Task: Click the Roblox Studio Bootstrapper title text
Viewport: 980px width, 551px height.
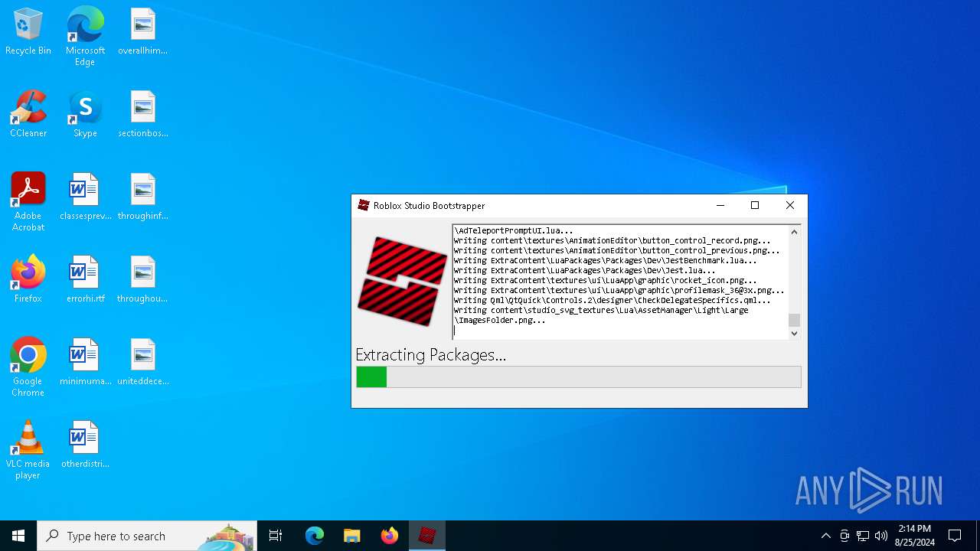Action: coord(429,205)
